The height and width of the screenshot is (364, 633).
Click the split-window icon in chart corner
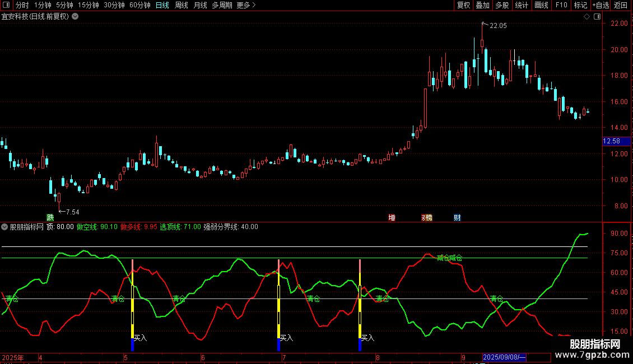pyautogui.click(x=597, y=17)
